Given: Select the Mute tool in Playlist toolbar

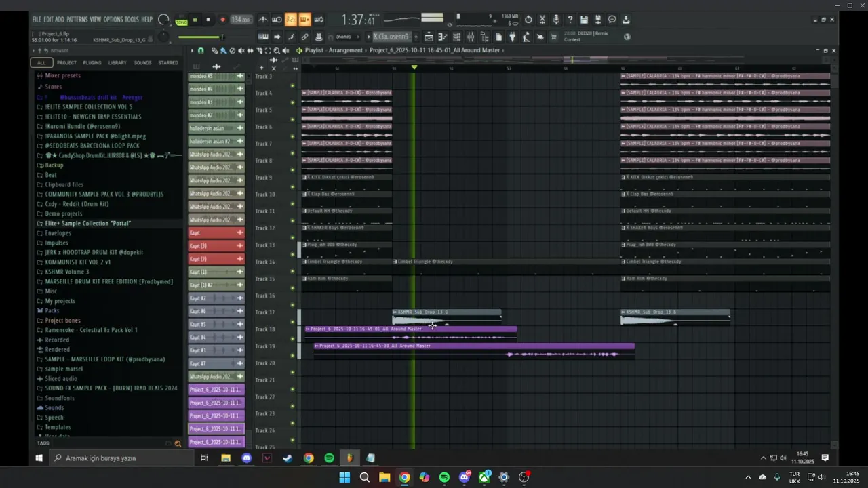Looking at the screenshot, I should tap(241, 51).
